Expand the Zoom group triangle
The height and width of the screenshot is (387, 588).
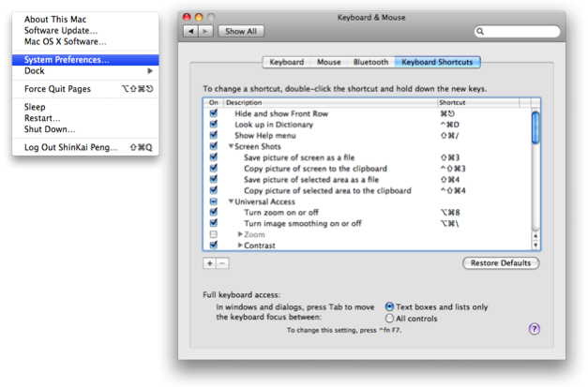click(x=240, y=234)
